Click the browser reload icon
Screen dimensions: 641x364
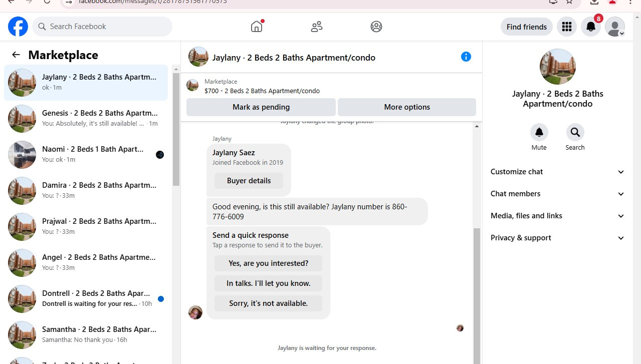(x=47, y=2)
